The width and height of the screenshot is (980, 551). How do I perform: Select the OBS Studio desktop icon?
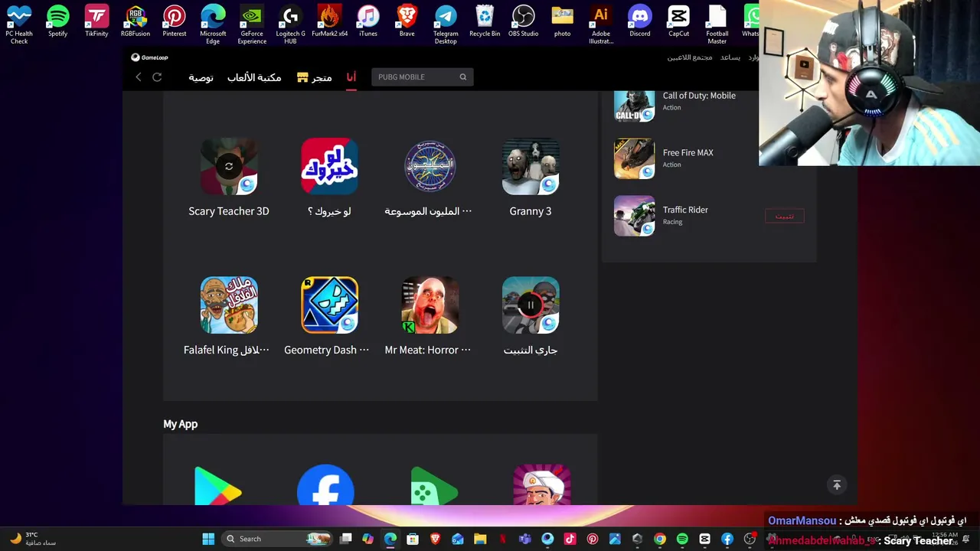pyautogui.click(x=523, y=21)
